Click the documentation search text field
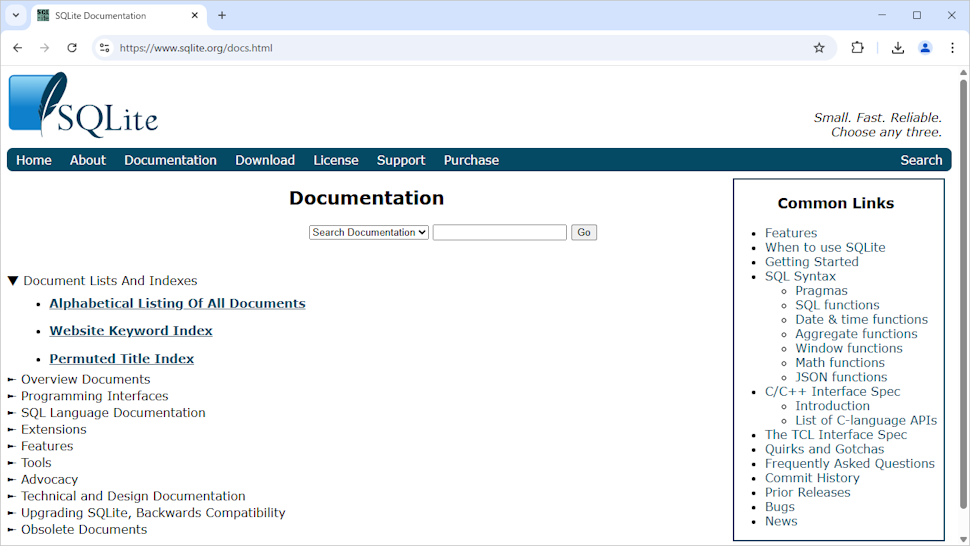970x546 pixels. coord(499,232)
